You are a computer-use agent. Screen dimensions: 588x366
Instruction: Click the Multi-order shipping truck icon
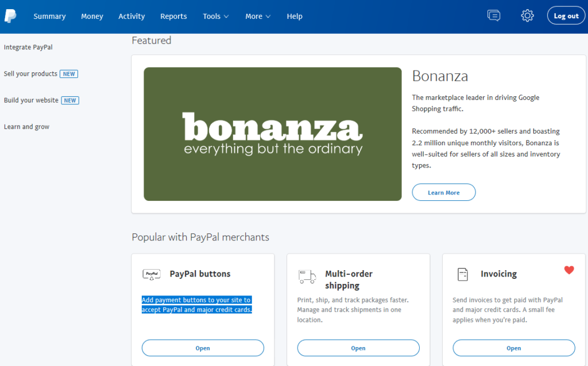[307, 277]
